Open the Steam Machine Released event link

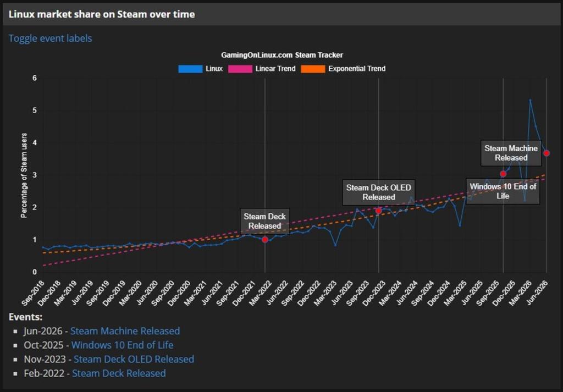click(x=125, y=331)
